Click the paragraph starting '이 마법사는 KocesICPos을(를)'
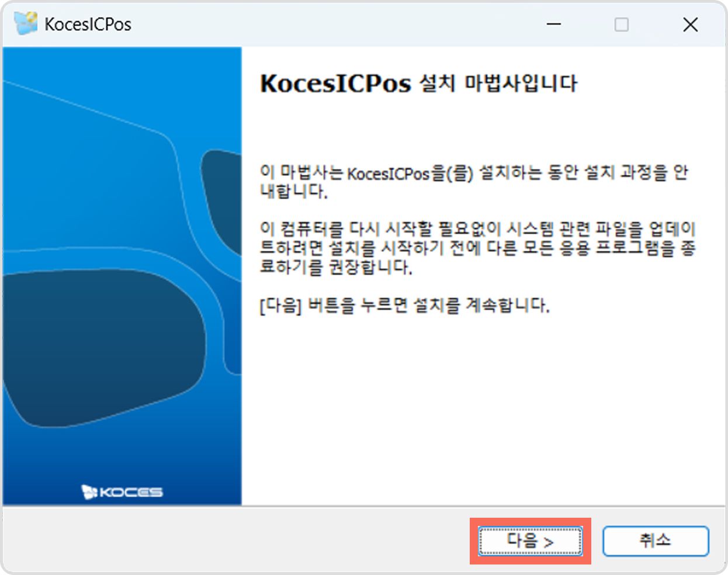 tap(474, 181)
